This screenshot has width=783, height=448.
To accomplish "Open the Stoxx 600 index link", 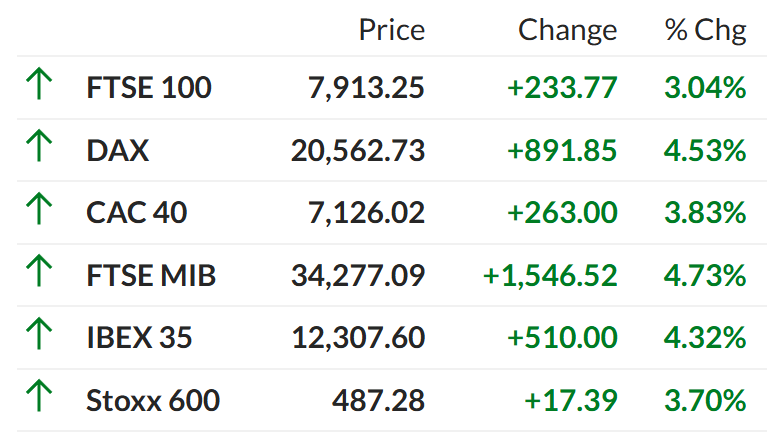I will point(153,400).
